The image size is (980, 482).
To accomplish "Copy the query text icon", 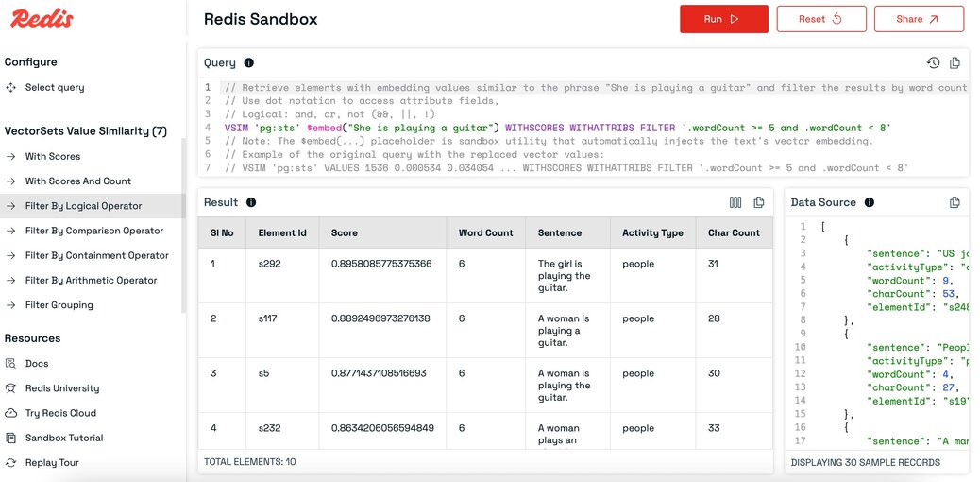I will pos(955,62).
